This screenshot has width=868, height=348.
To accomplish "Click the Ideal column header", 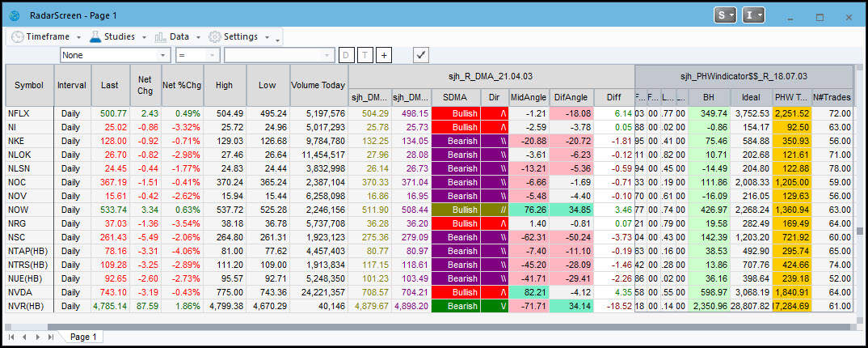I will 751,97.
